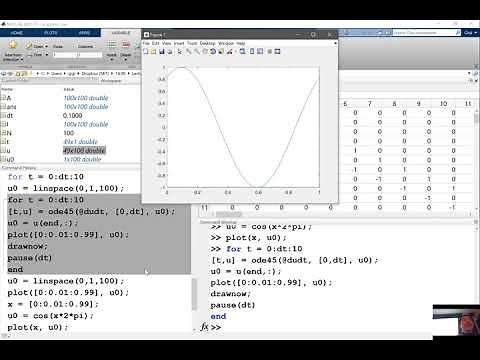Click column header 10 in Variable editor
The width and height of the screenshot is (480, 360).
click(443, 104)
